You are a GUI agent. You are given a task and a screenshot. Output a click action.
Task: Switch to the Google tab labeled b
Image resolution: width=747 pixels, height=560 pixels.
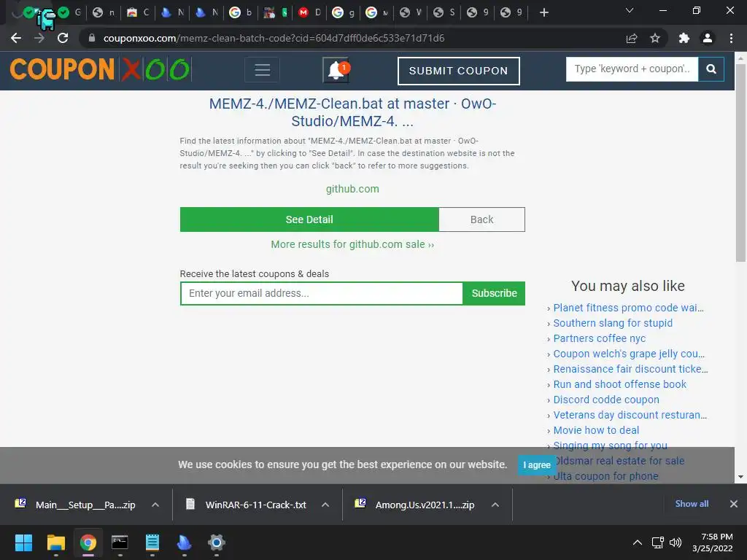(x=241, y=12)
